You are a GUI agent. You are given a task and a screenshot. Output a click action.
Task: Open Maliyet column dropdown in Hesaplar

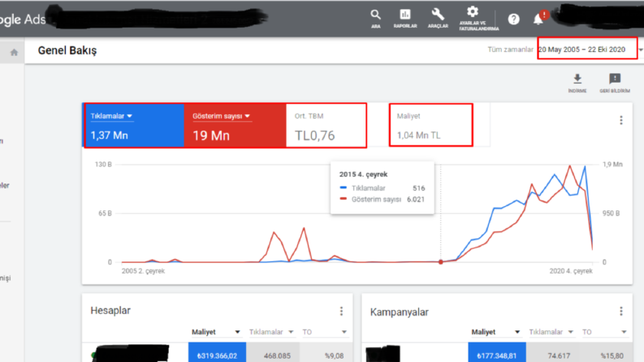pos(237,332)
